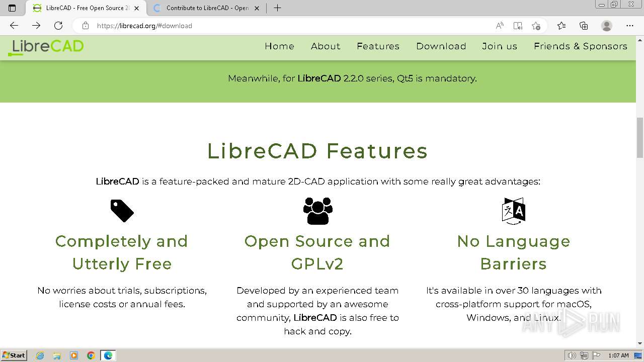Screen dimensions: 644x362
Task: Open Action Center flag icon
Action: tap(596, 355)
